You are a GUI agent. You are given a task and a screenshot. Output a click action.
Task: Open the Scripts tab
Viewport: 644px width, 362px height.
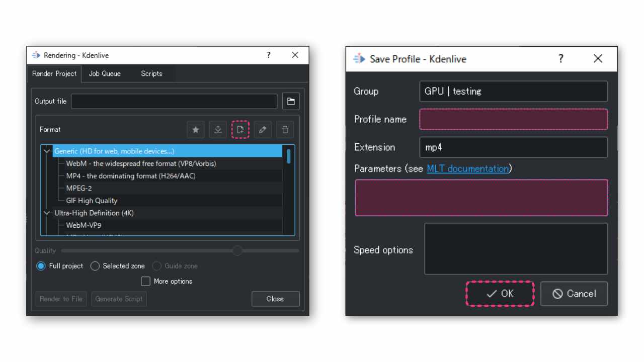pos(151,73)
